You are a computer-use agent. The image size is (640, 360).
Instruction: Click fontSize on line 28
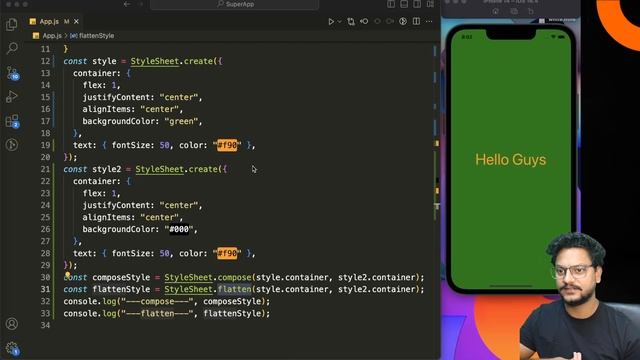[x=131, y=253]
